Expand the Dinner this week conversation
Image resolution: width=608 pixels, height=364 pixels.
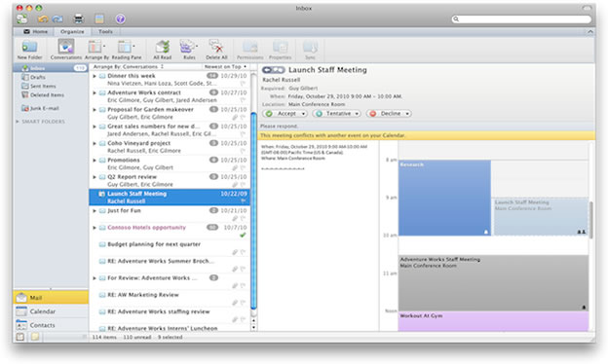95,76
